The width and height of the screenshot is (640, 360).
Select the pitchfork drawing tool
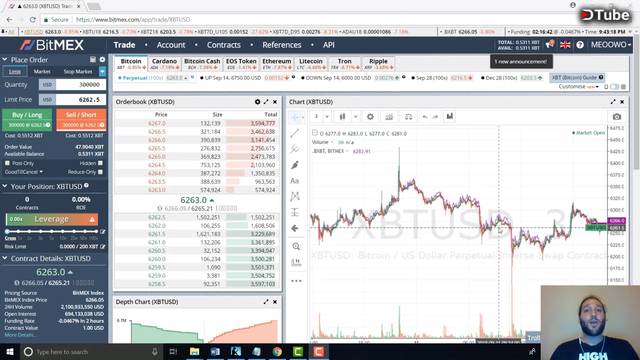295,149
